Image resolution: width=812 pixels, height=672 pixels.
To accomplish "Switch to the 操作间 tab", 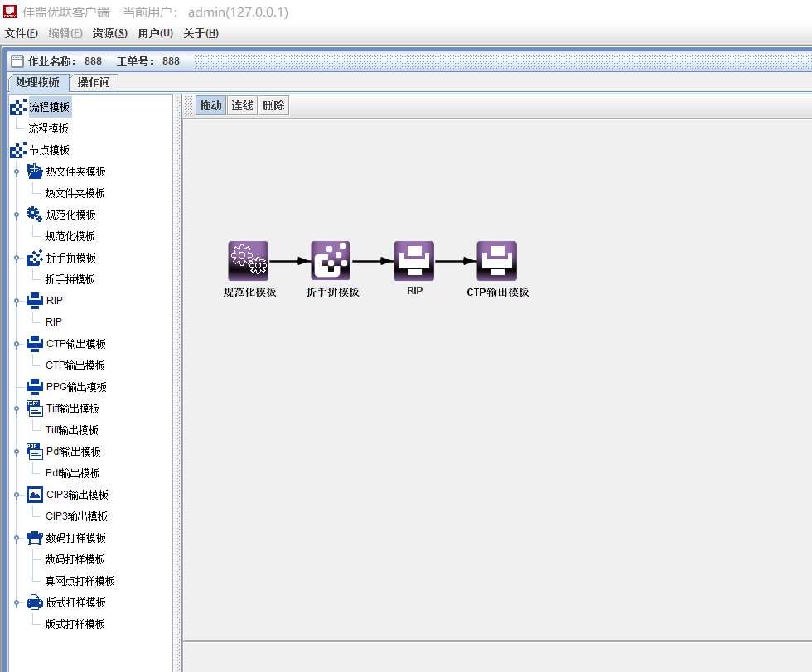I will pyautogui.click(x=94, y=82).
